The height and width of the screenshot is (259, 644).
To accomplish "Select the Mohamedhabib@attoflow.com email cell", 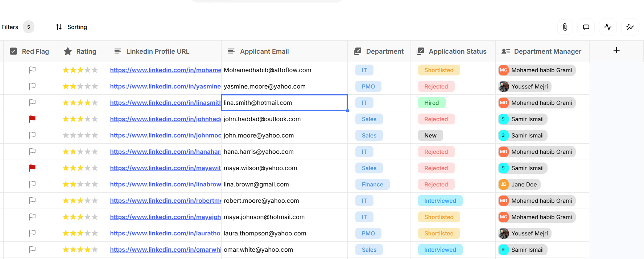I will coord(284,70).
